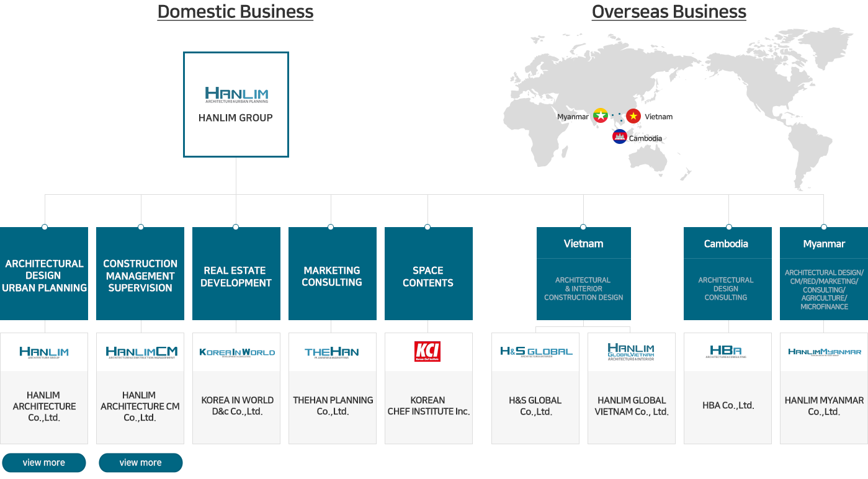Click the Vietnam flag icon on map
Image resolution: width=868 pixels, height=479 pixels.
633,116
